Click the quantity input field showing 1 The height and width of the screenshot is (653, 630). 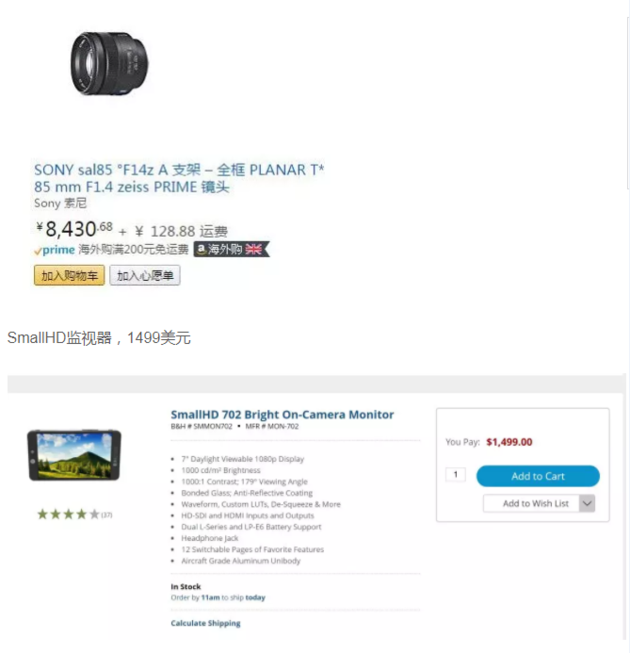click(456, 475)
